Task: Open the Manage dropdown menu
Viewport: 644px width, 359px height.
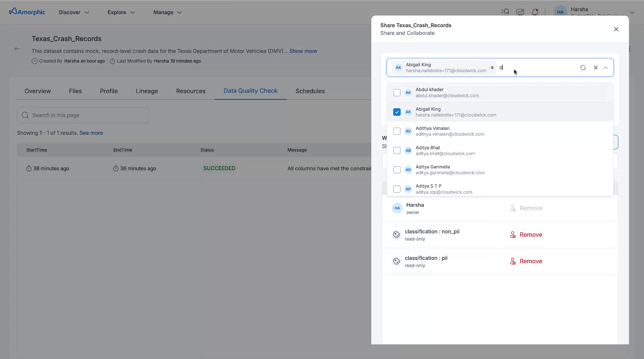Action: click(167, 12)
